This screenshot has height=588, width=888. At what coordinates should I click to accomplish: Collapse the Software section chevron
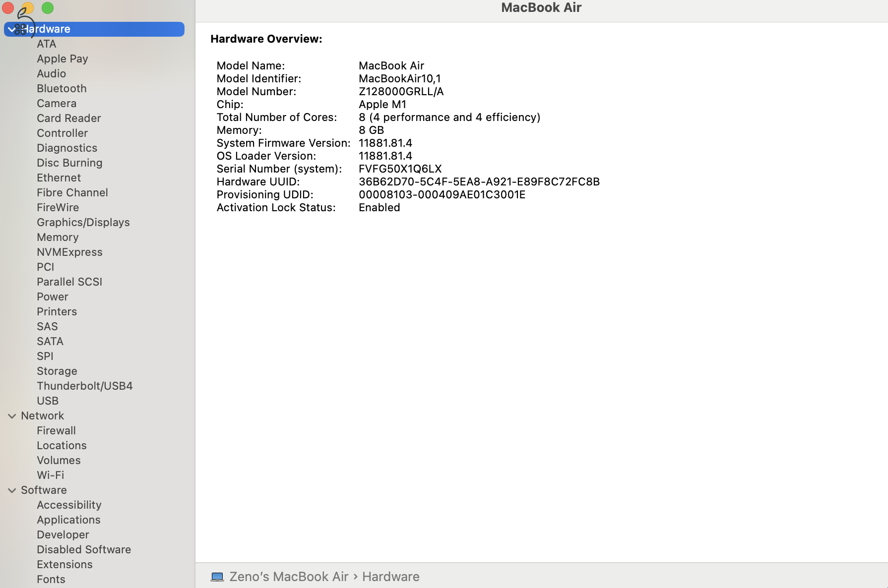[12, 490]
